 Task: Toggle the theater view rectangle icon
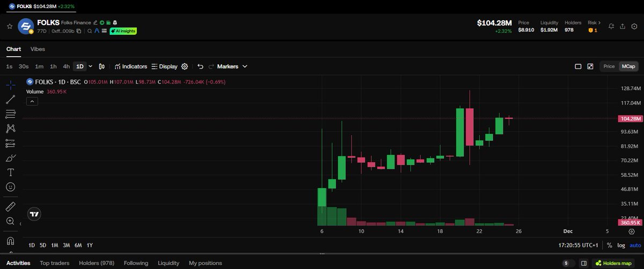(x=579, y=66)
